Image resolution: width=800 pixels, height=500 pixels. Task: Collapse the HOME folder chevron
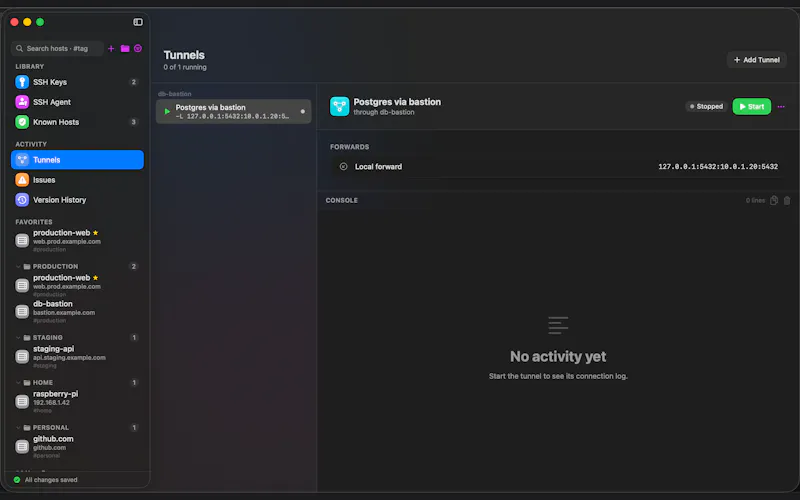[18, 383]
